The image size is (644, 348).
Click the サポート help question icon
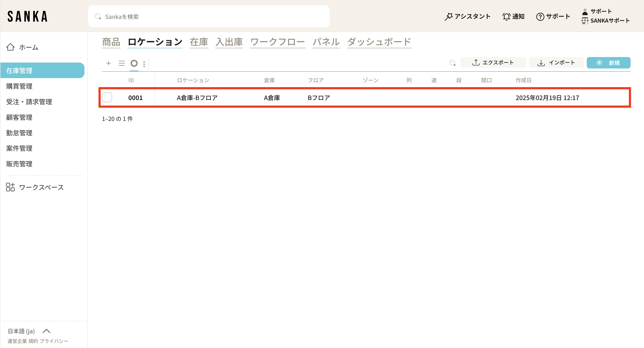(x=540, y=16)
